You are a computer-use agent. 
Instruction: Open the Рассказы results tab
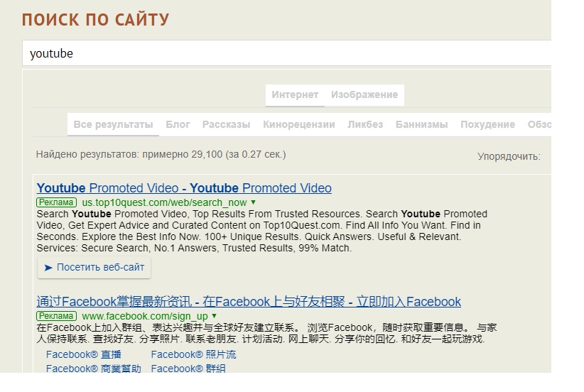226,125
